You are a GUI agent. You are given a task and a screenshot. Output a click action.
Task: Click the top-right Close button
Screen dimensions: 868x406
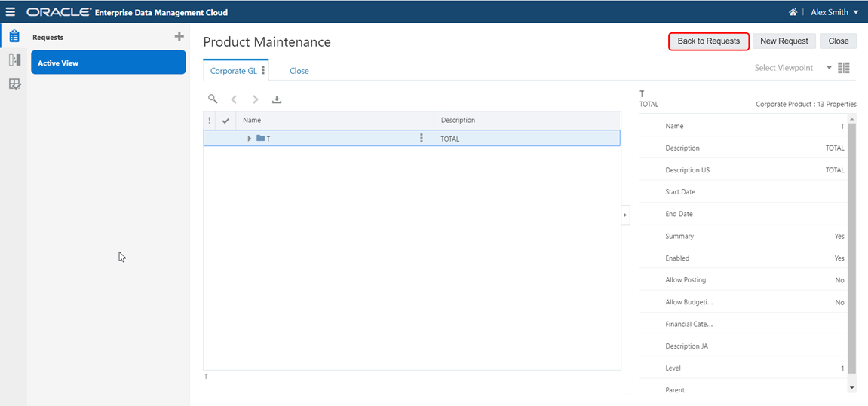(x=838, y=41)
